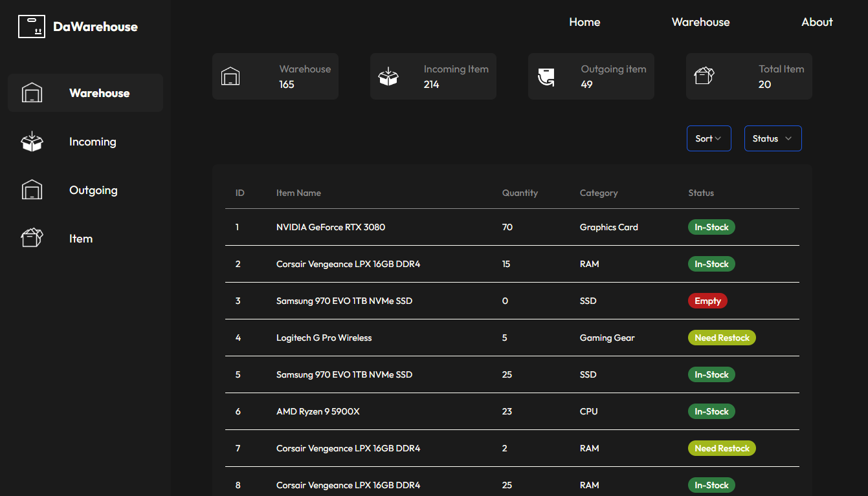Click the Total Item card package icon
The width and height of the screenshot is (868, 496).
pos(704,77)
